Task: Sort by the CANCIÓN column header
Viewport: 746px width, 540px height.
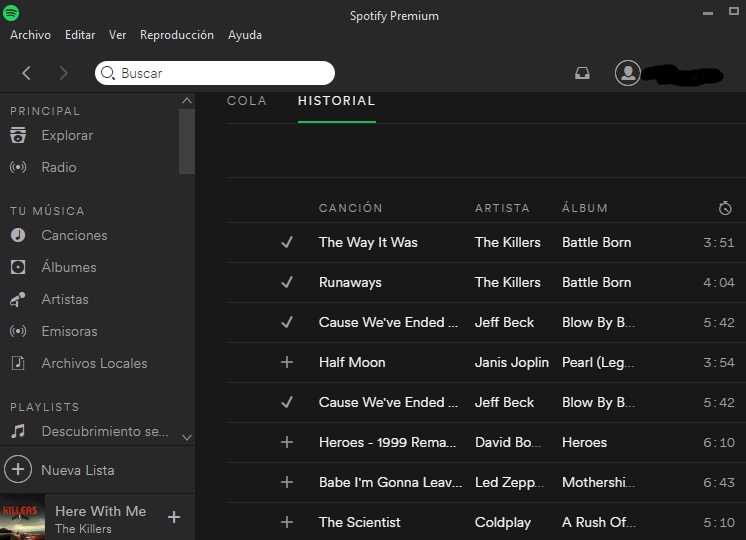Action: pos(351,208)
